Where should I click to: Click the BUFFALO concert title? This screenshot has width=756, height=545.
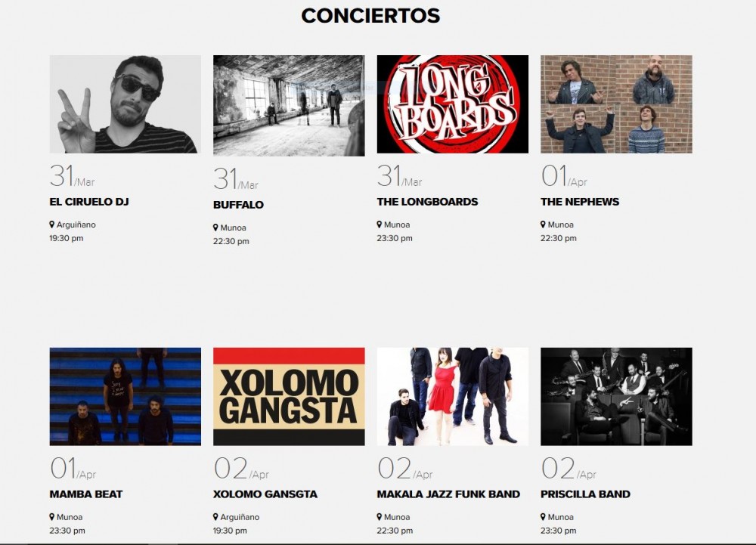pyautogui.click(x=238, y=205)
